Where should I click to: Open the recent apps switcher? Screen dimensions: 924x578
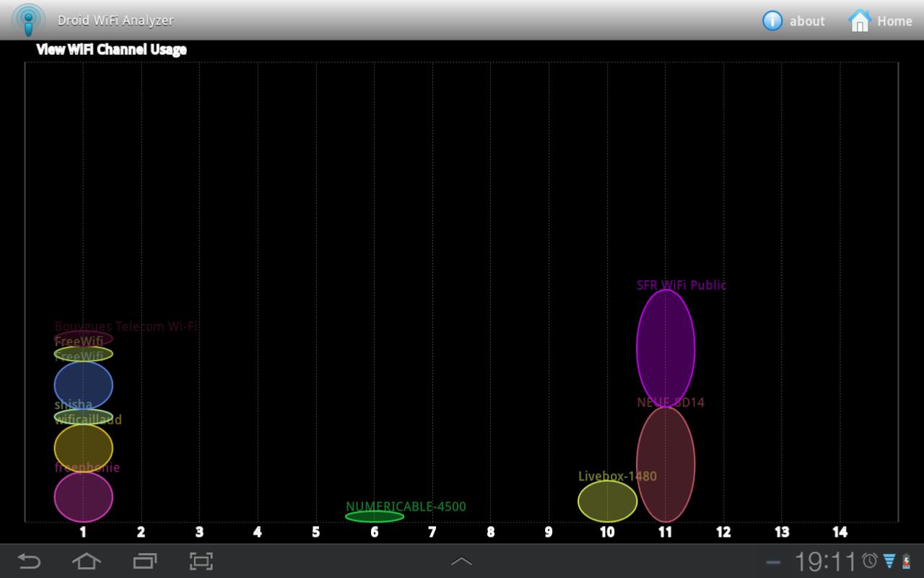coord(144,561)
